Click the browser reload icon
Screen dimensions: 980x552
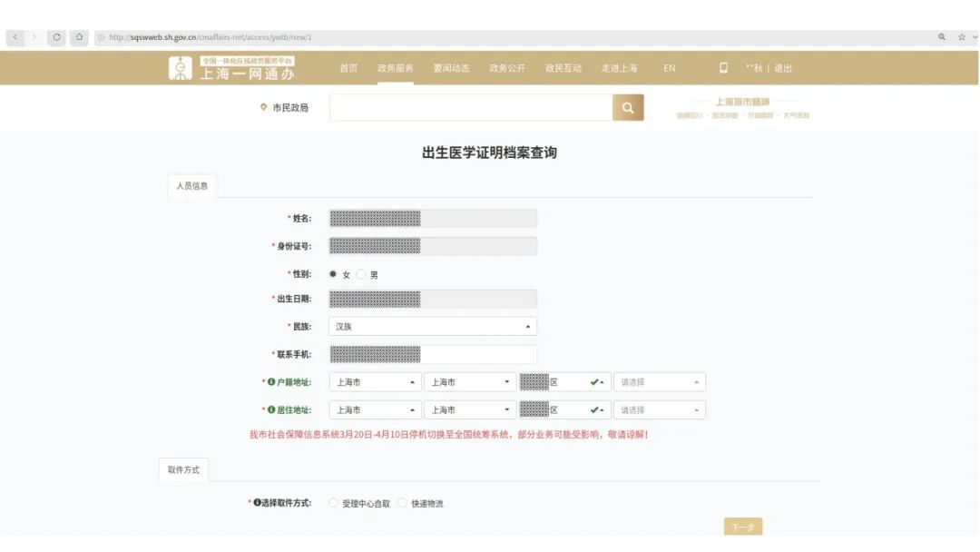click(56, 37)
